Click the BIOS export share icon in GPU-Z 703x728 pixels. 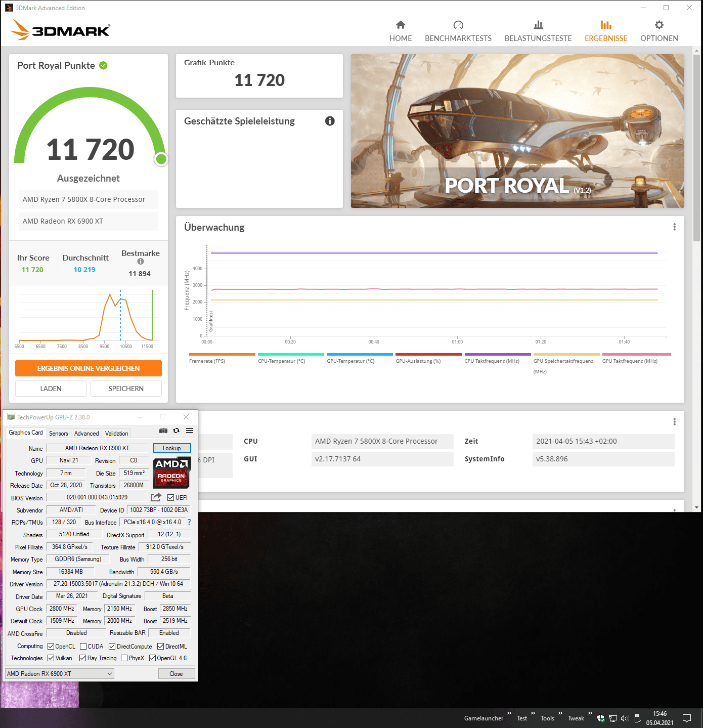156,497
